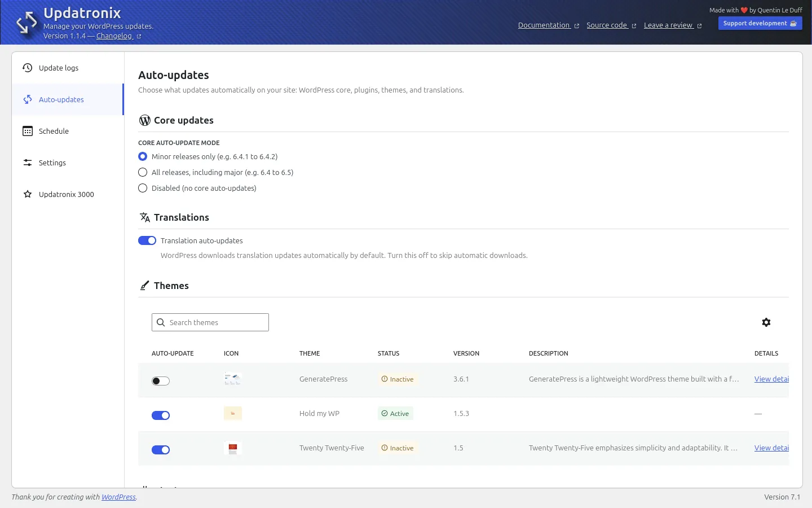Image resolution: width=812 pixels, height=508 pixels.
Task: Click the VERSION column header
Action: coord(466,353)
